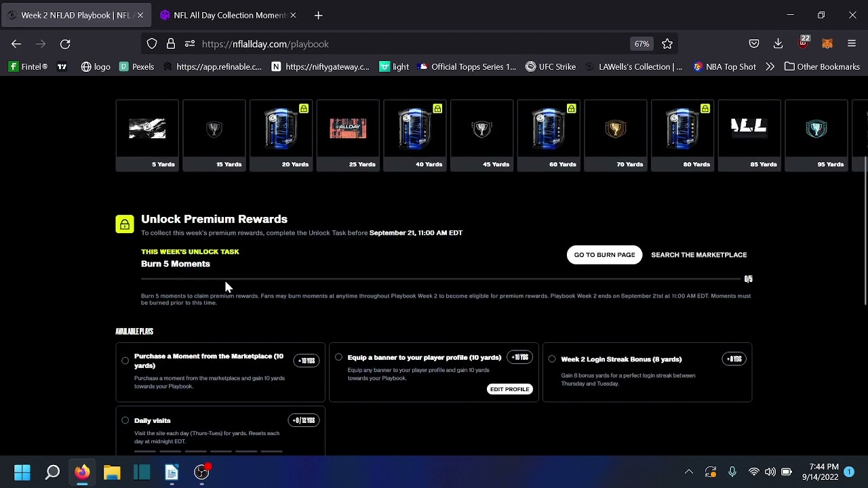
Task: Click the Go To Burn Page button
Action: click(x=604, y=255)
